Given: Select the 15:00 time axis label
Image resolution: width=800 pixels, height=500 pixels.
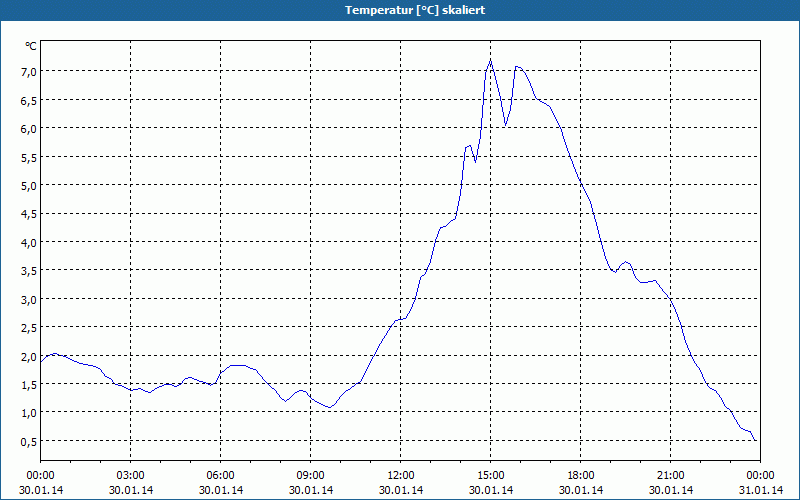Looking at the screenshot, I should click(491, 476).
